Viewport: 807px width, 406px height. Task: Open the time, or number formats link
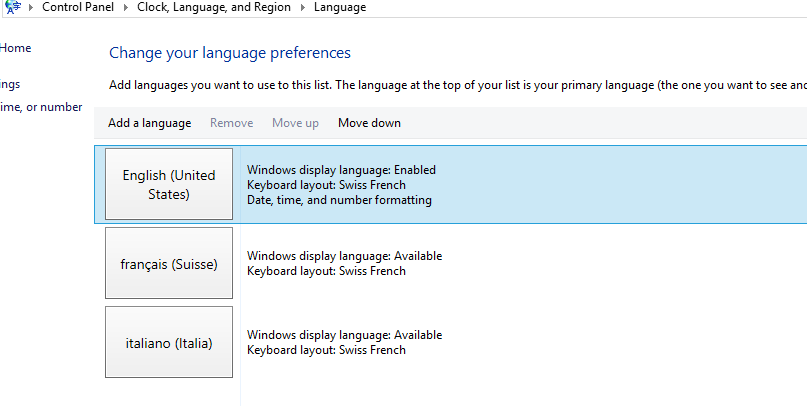(x=41, y=107)
